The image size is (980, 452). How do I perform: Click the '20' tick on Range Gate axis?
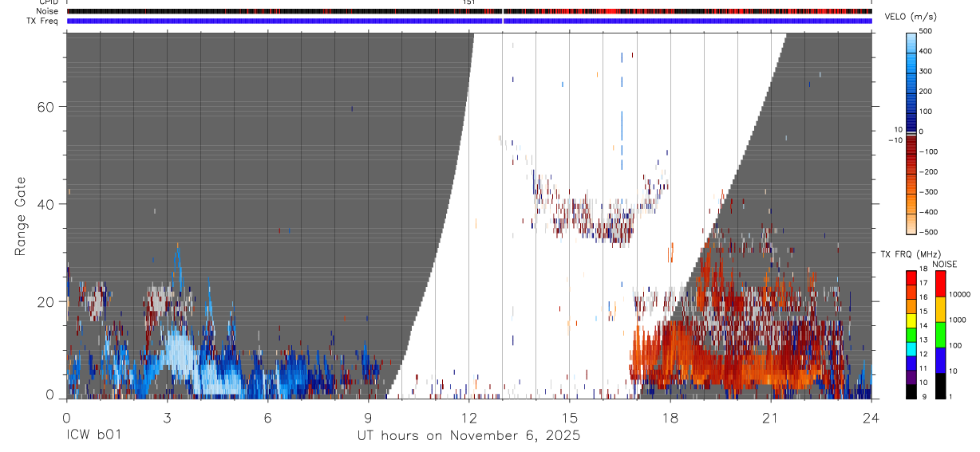click(x=46, y=301)
